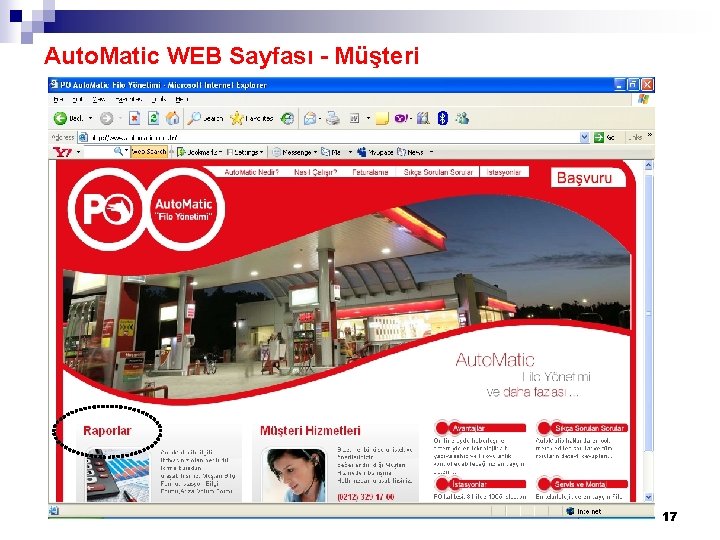720x540 pixels.
Task: Click the Yahoo messenger toolbar icon
Action: click(401, 118)
